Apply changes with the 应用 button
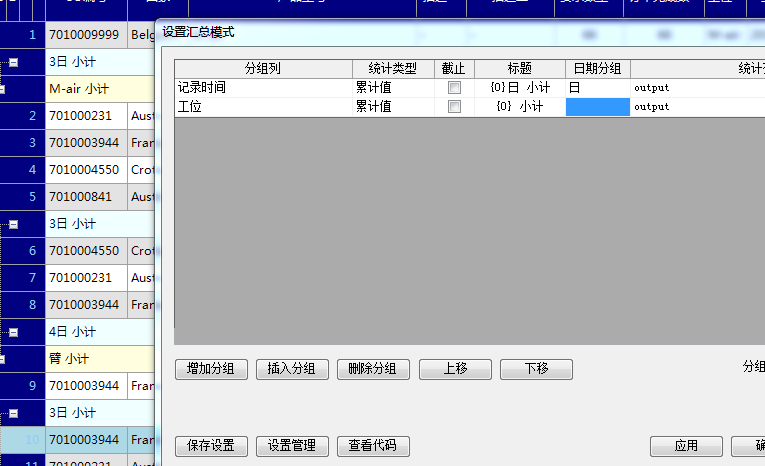The image size is (765, 466). (686, 446)
